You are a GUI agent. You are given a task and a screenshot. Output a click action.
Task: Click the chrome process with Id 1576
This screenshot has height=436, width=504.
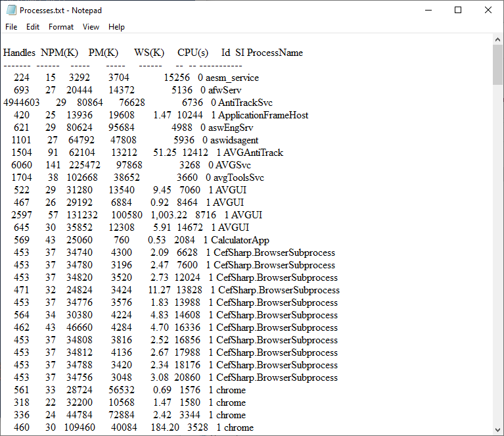(231, 390)
